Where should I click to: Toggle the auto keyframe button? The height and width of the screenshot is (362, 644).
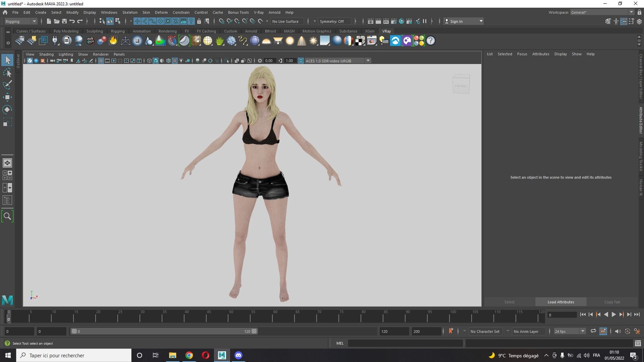[x=451, y=331]
